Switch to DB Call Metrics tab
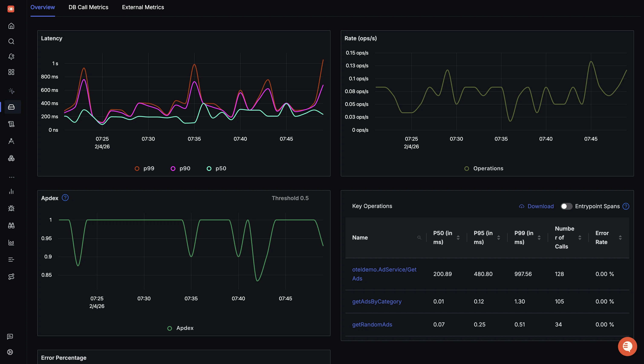This screenshot has width=644, height=364. [88, 7]
